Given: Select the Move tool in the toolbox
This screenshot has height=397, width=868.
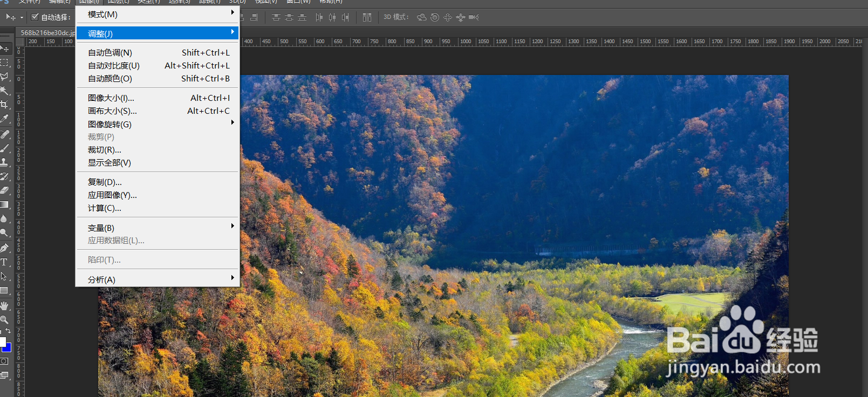Looking at the screenshot, I should [4, 49].
